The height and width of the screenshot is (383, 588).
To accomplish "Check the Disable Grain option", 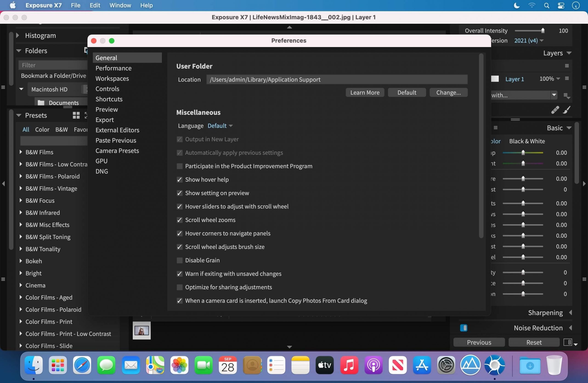I will [180, 260].
